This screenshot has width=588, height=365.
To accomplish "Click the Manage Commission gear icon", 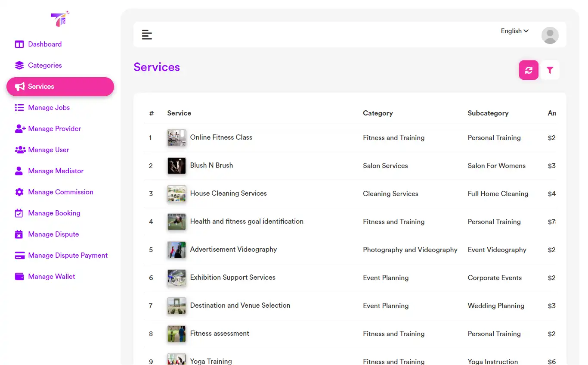I will pos(19,192).
